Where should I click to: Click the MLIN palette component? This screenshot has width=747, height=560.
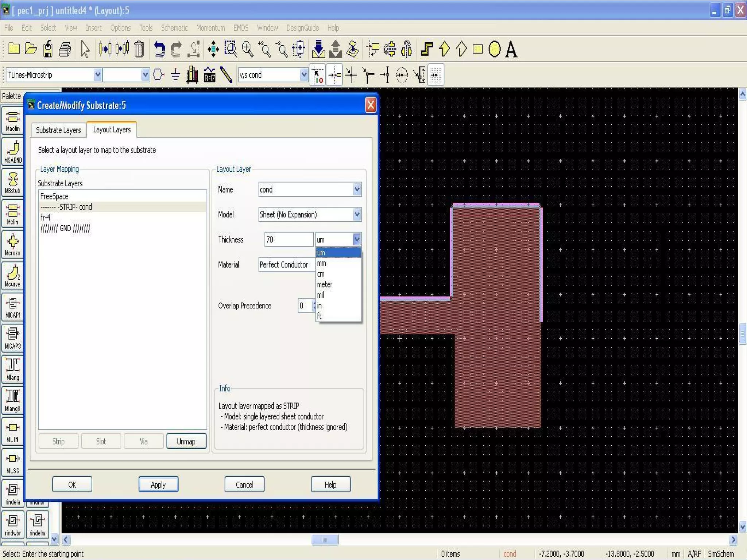pyautogui.click(x=12, y=432)
